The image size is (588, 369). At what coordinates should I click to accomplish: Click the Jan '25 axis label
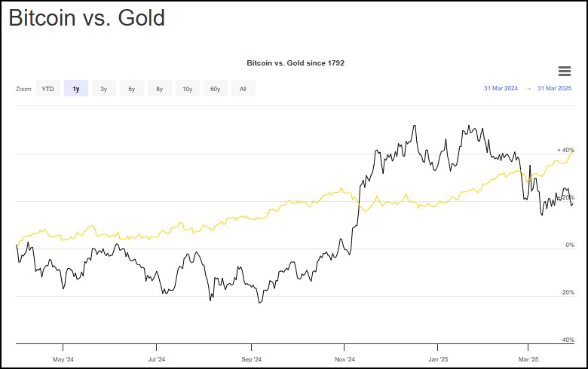(438, 359)
